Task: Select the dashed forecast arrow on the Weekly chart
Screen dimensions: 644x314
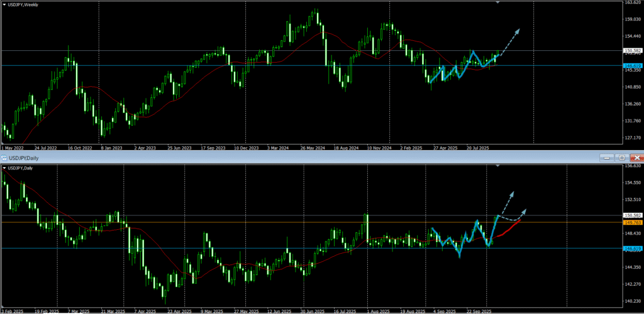Action: pyautogui.click(x=511, y=40)
